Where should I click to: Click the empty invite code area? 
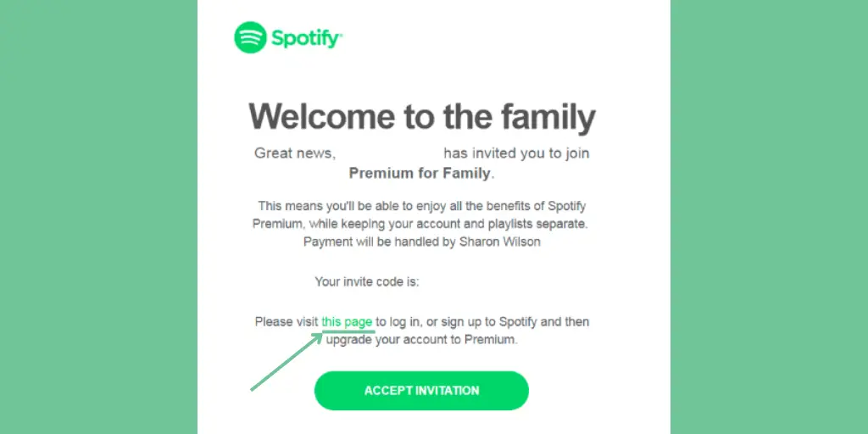pos(475,281)
